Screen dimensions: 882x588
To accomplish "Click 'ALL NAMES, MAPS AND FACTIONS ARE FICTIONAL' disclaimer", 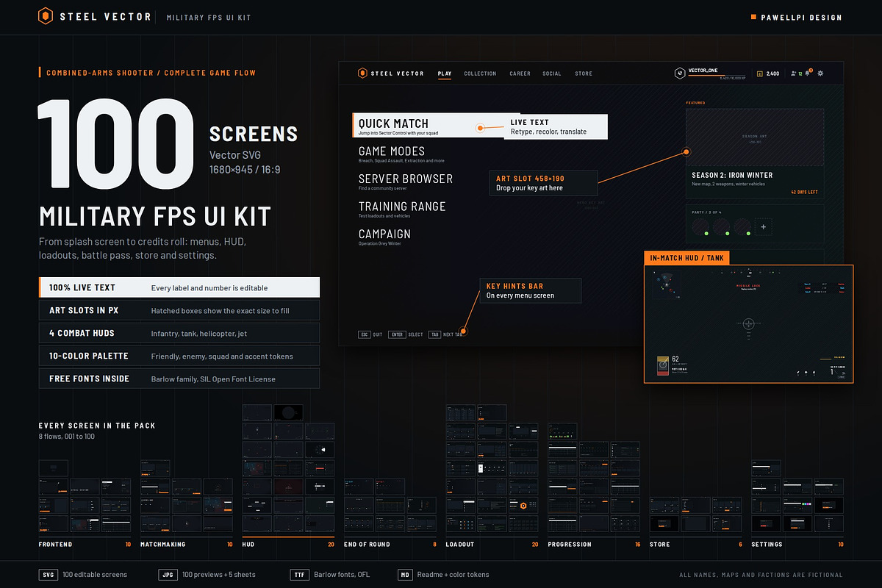I will point(761,575).
